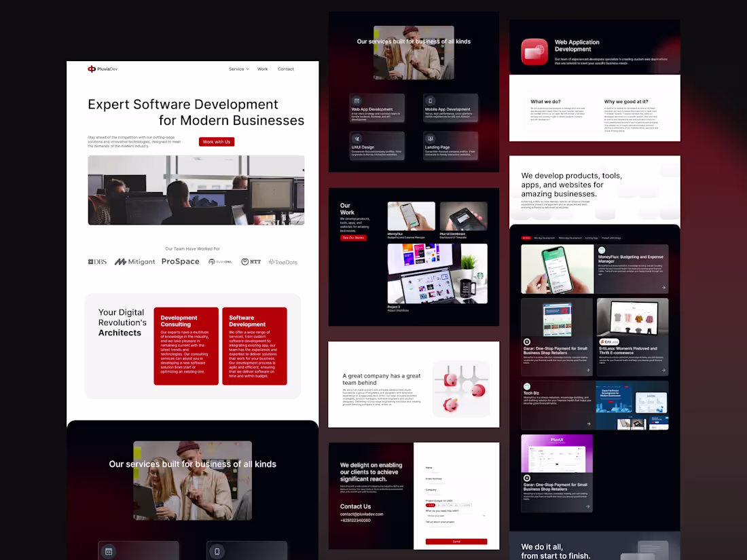The height and width of the screenshot is (560, 747).
Task: Click the arrow on the MoneyFlux card
Action: tap(663, 288)
